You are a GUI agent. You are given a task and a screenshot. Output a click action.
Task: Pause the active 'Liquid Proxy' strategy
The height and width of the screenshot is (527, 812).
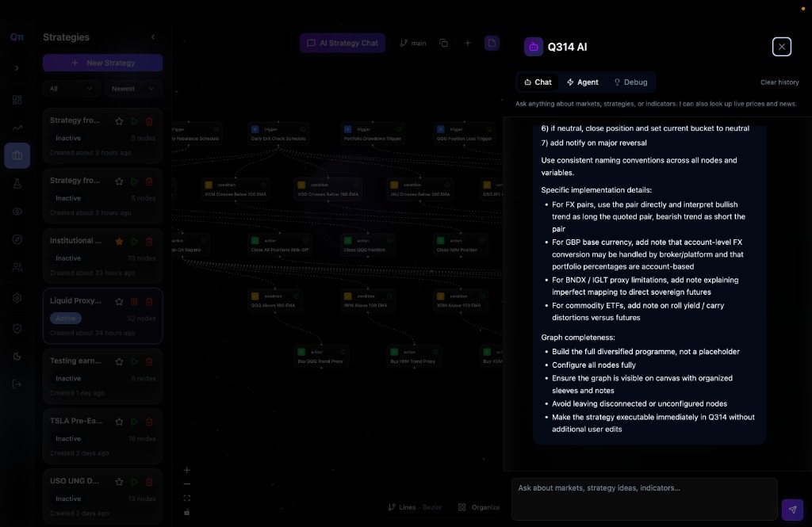(x=134, y=301)
